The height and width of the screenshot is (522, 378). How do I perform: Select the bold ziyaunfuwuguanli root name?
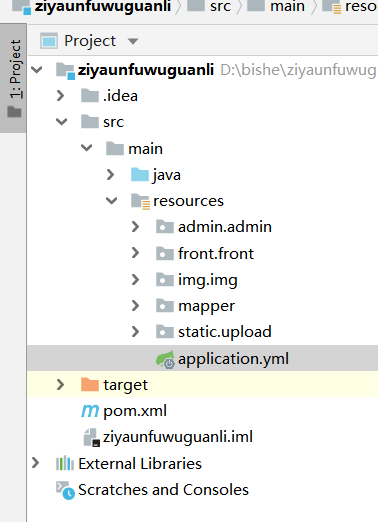146,70
